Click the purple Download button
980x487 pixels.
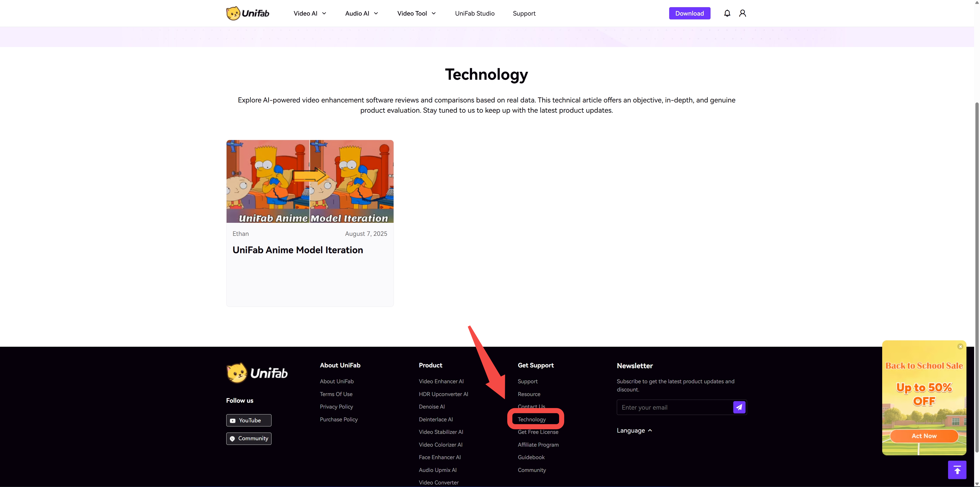689,13
